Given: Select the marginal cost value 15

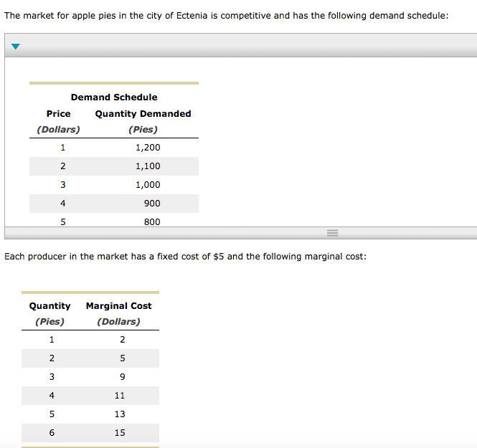Looking at the screenshot, I should pyautogui.click(x=120, y=432).
